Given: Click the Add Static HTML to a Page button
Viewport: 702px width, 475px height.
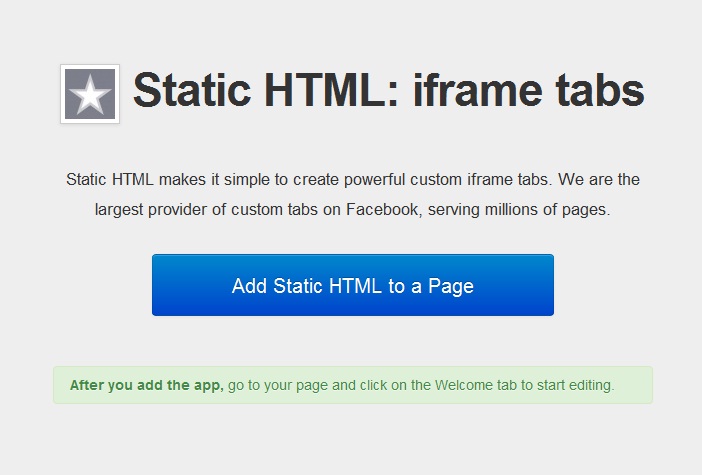Looking at the screenshot, I should [x=353, y=285].
